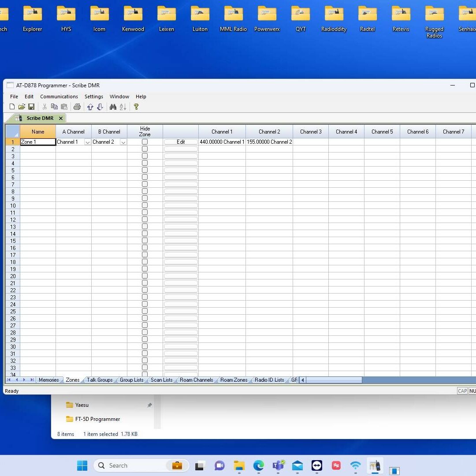Image resolution: width=476 pixels, height=476 pixels.
Task: Open the MML Radio desktop folder
Action: (233, 19)
